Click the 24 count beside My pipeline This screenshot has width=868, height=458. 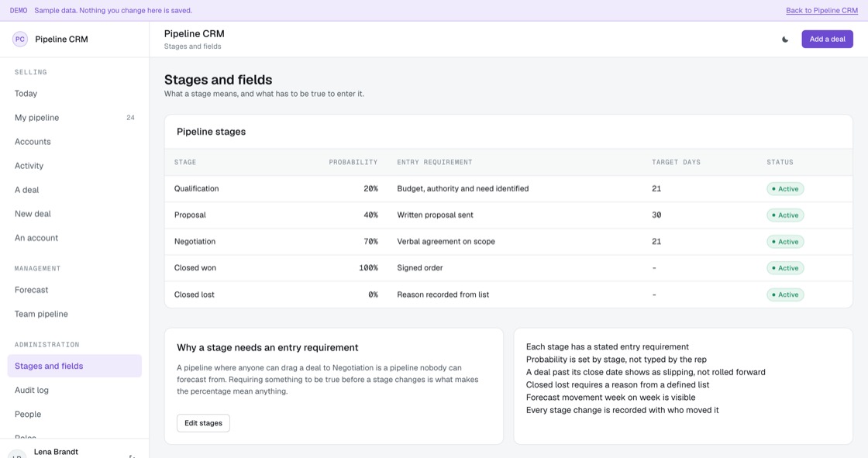(131, 118)
